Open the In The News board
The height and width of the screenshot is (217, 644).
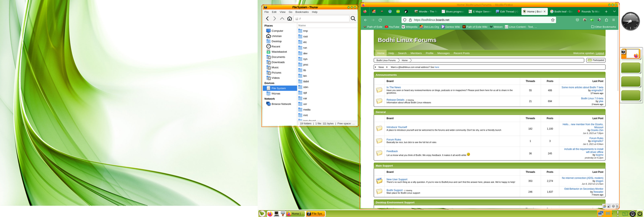tap(393, 87)
